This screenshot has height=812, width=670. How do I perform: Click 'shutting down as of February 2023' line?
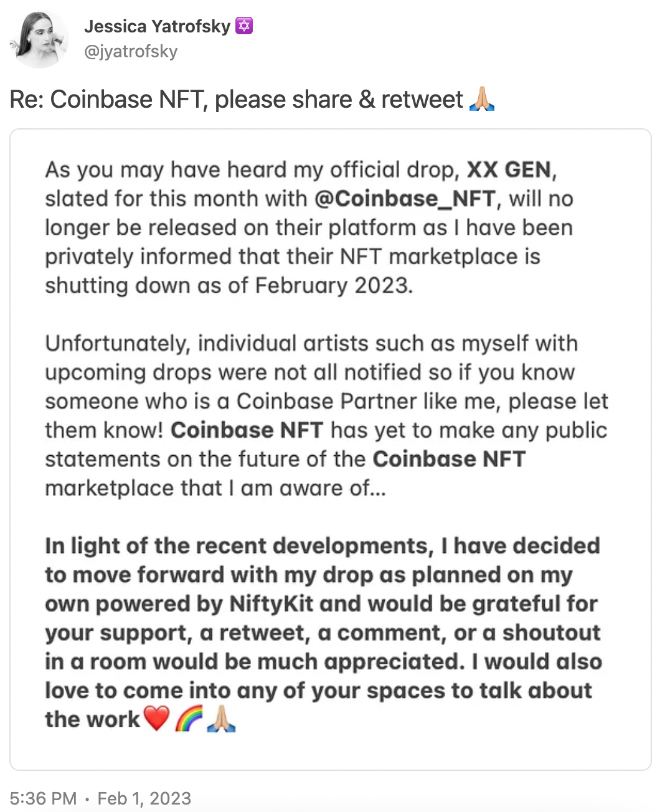pos(229,285)
